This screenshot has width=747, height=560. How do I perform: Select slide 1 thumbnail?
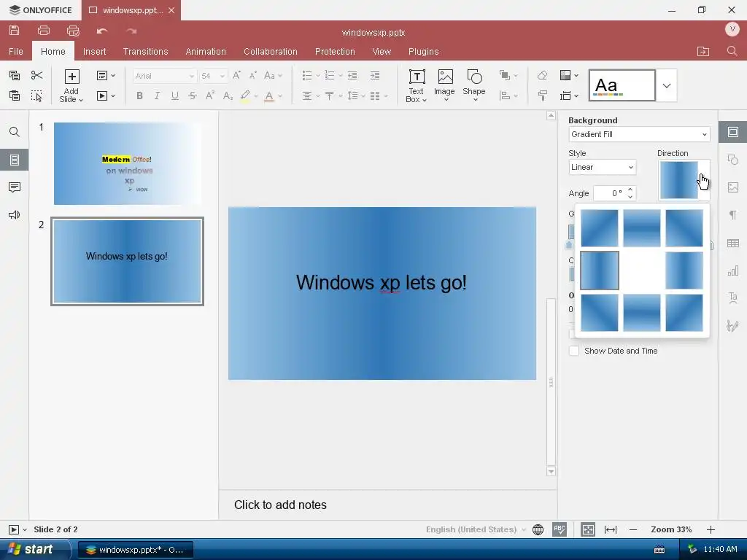127,163
